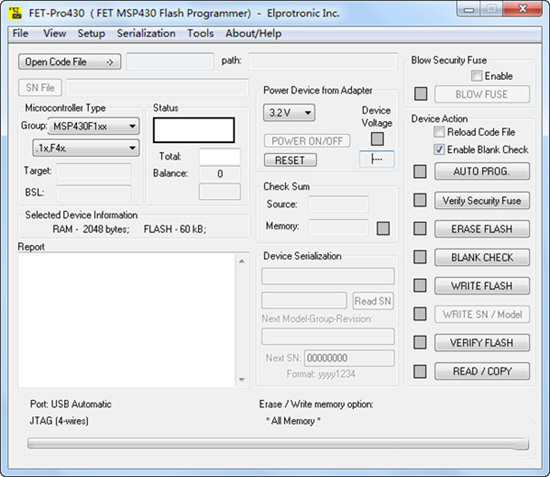
Task: Uncheck Enable Blank Check option
Action: pyautogui.click(x=439, y=149)
